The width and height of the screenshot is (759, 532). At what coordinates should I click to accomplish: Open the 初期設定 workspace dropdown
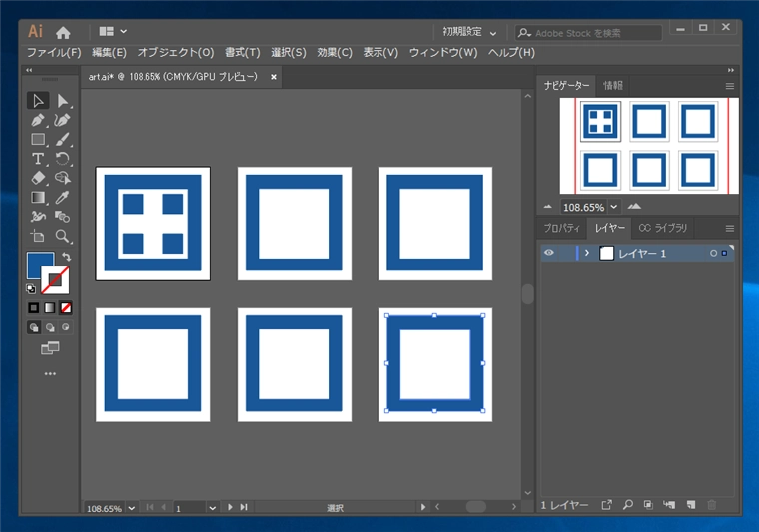click(470, 32)
